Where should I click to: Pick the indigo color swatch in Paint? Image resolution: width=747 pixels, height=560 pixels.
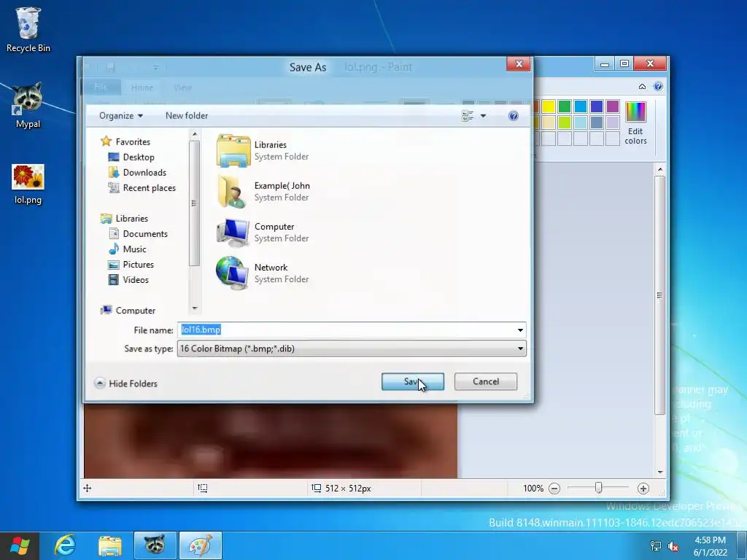(x=597, y=106)
